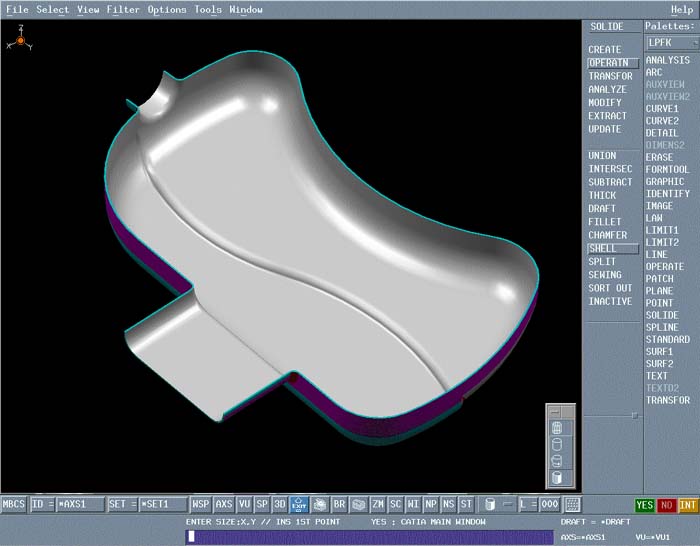Image resolution: width=700 pixels, height=546 pixels.
Task: Open the Tools menu
Action: pyautogui.click(x=208, y=10)
